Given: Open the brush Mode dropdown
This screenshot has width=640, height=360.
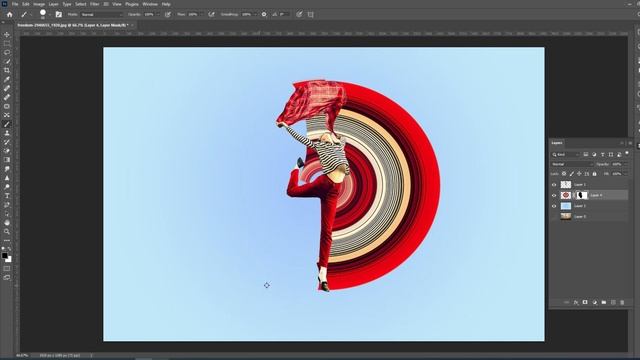Looking at the screenshot, I should [101, 14].
